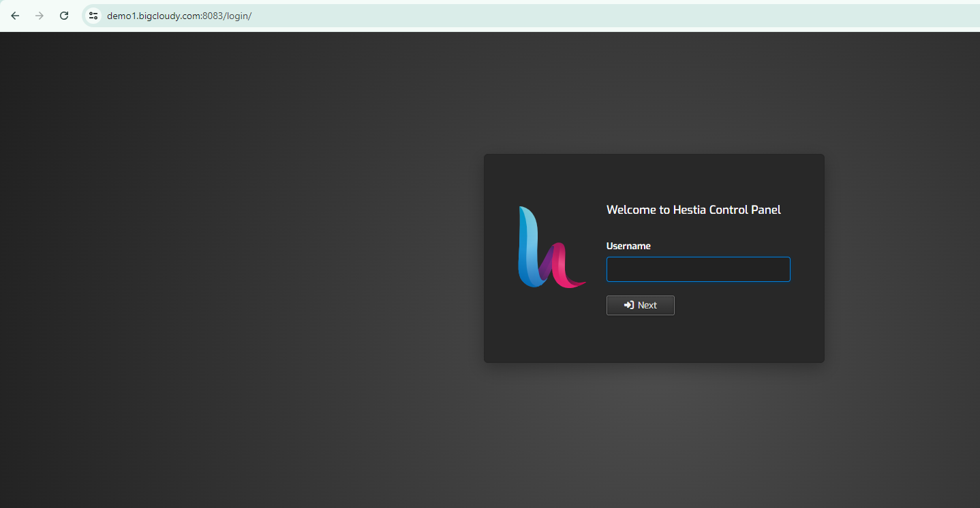Open site information icon in address bar
Image resolution: width=980 pixels, height=508 pixels.
coord(93,16)
